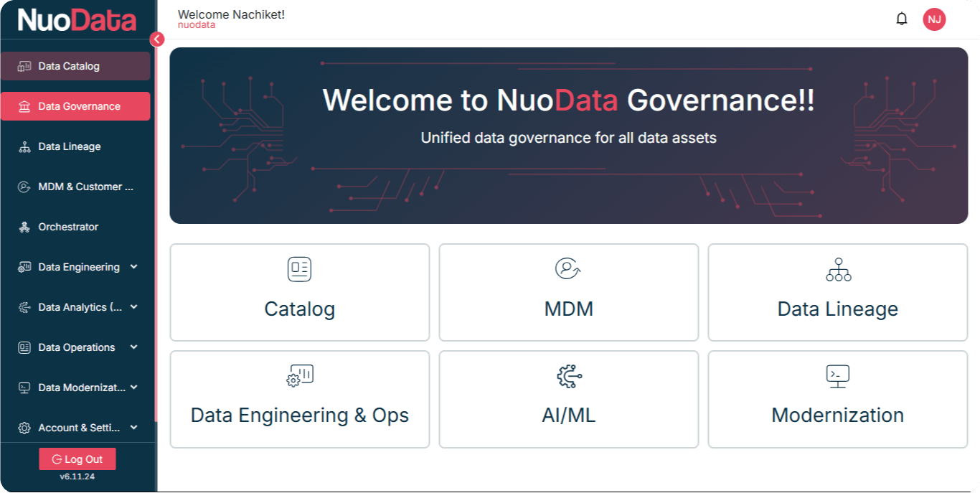Click the Data Analytics sidebar icon
Viewport: 980px width, 493px height.
24,307
